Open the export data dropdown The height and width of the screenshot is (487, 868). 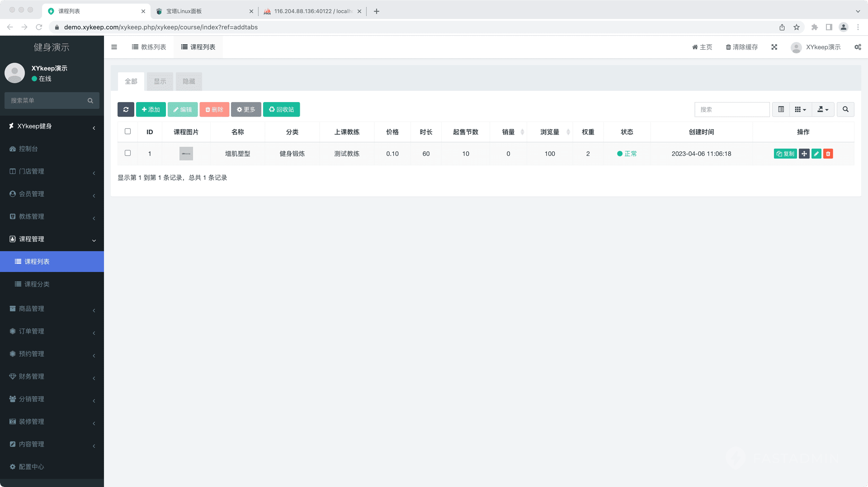pyautogui.click(x=823, y=109)
